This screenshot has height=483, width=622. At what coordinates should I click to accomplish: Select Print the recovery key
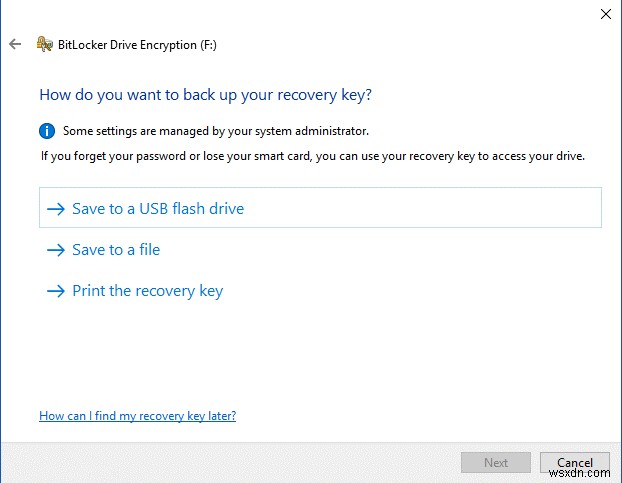click(148, 291)
